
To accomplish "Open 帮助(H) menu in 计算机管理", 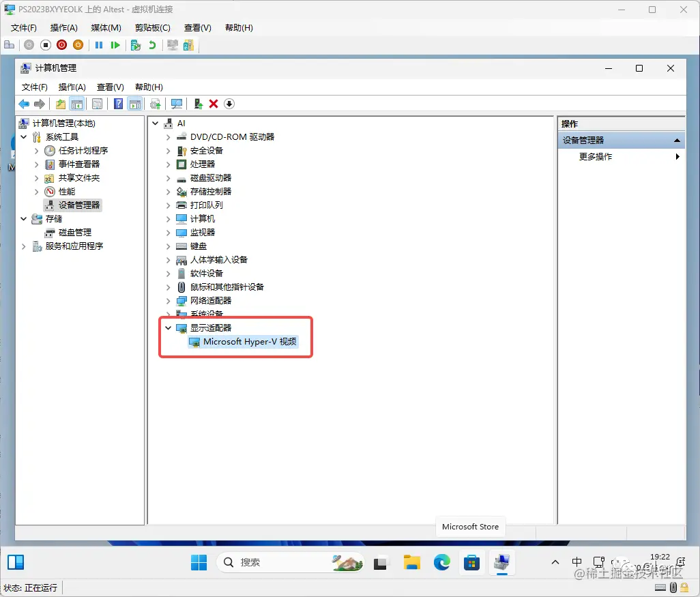I will (149, 87).
